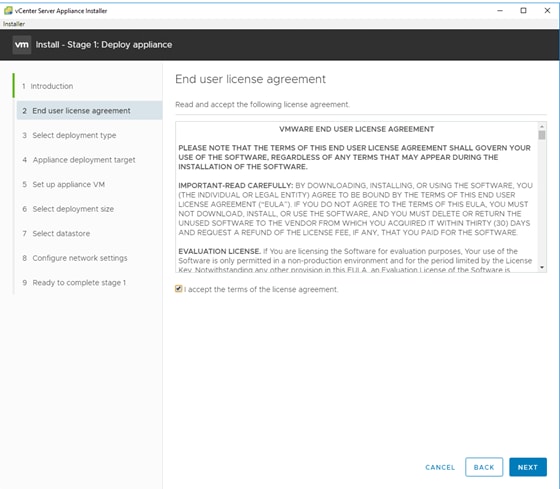Select step 7 Select datastore
Screen dimensions: 560x489
[x=56, y=234]
